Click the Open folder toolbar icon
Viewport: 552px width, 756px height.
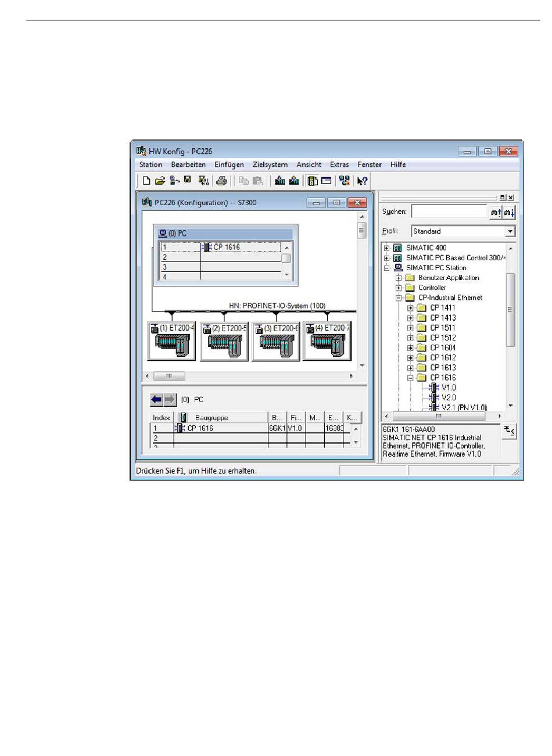[x=160, y=181]
